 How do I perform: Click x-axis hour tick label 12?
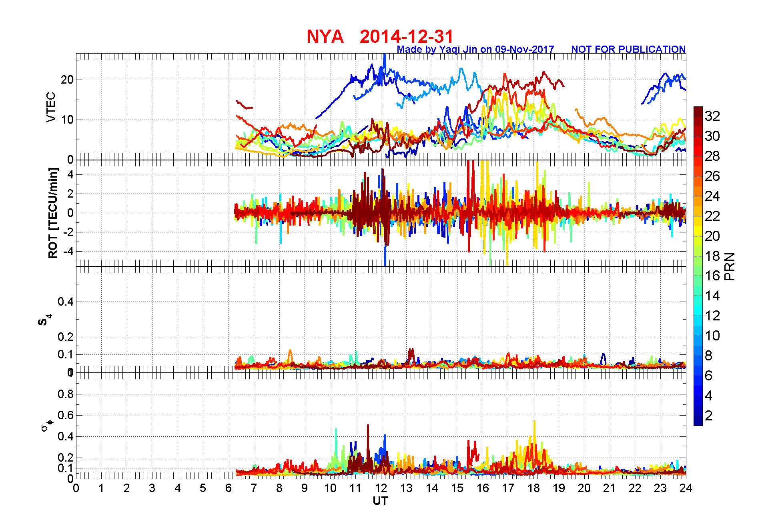(381, 488)
